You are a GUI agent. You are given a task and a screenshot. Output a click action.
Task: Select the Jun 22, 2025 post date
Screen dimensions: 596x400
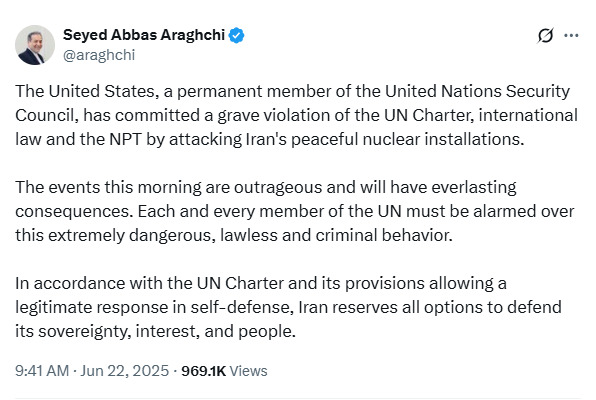[125, 371]
